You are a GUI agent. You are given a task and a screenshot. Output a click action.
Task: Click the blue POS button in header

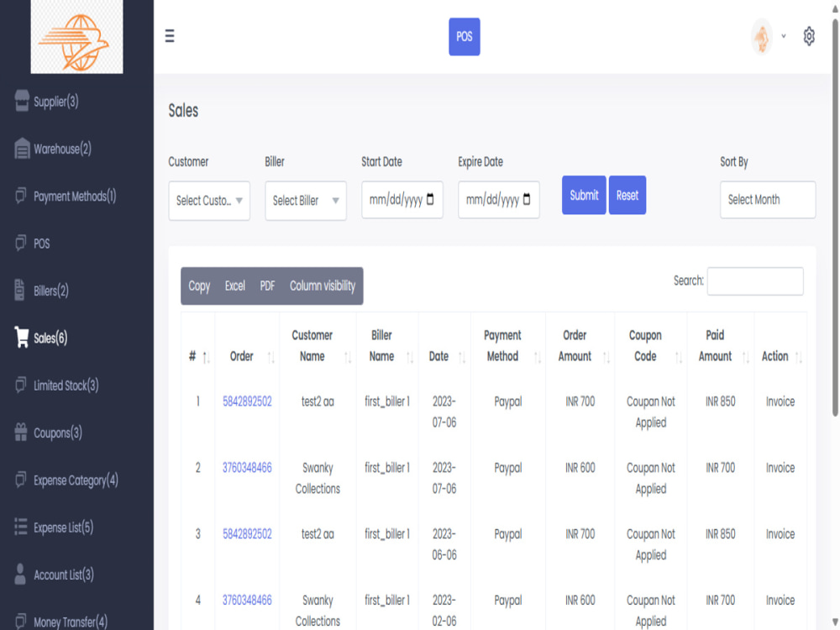click(x=464, y=36)
